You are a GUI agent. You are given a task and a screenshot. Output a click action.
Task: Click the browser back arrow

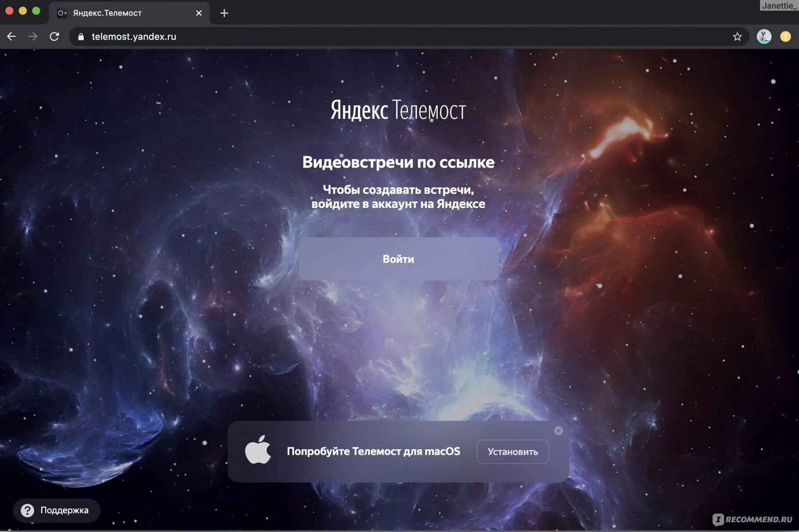coord(12,36)
